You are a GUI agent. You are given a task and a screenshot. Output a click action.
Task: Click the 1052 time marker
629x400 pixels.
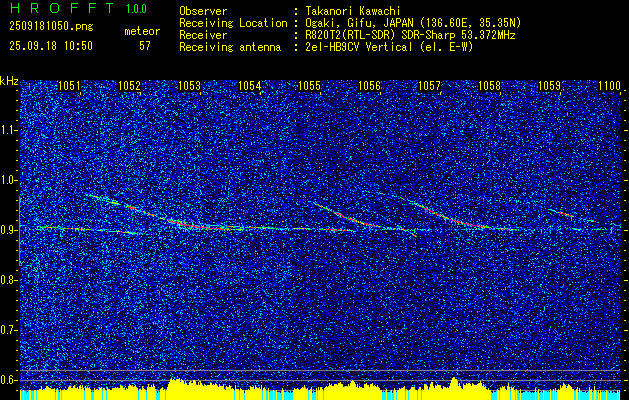click(130, 86)
